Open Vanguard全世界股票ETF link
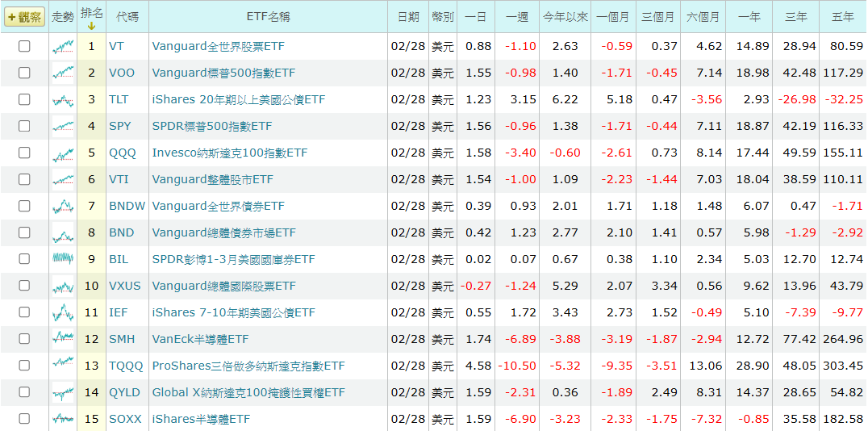This screenshot has height=431, width=868. (x=218, y=47)
